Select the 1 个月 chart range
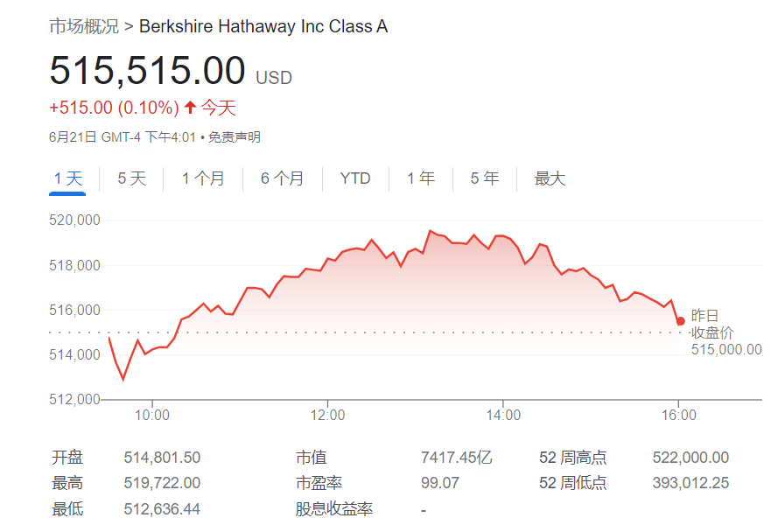Image resolution: width=778 pixels, height=532 pixels. click(x=203, y=178)
